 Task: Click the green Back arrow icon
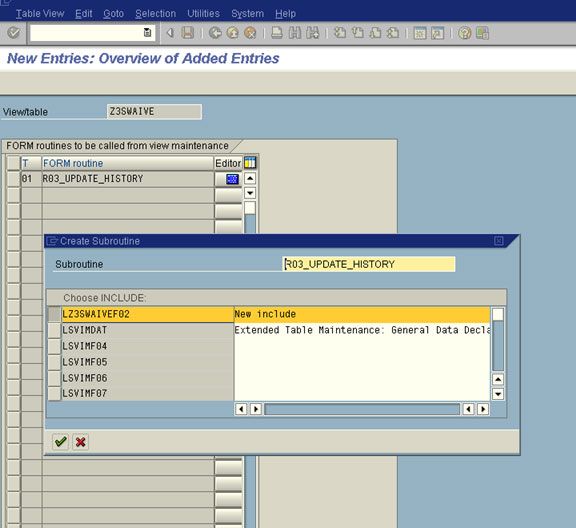click(x=215, y=33)
